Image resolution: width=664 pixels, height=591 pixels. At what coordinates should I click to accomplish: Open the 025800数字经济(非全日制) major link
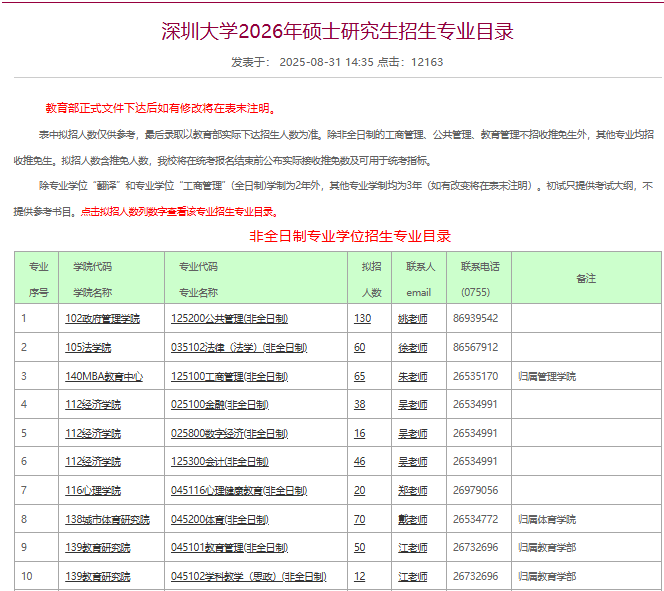(x=230, y=434)
